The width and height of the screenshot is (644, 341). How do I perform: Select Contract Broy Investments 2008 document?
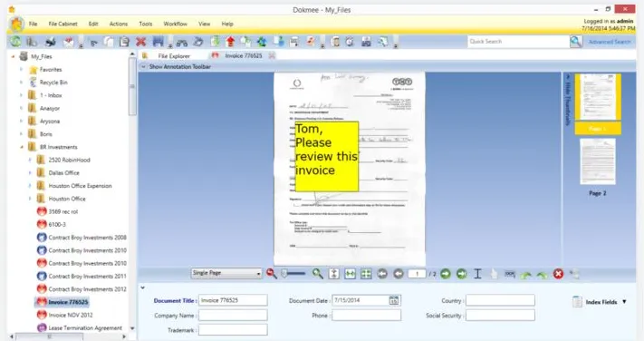click(88, 238)
